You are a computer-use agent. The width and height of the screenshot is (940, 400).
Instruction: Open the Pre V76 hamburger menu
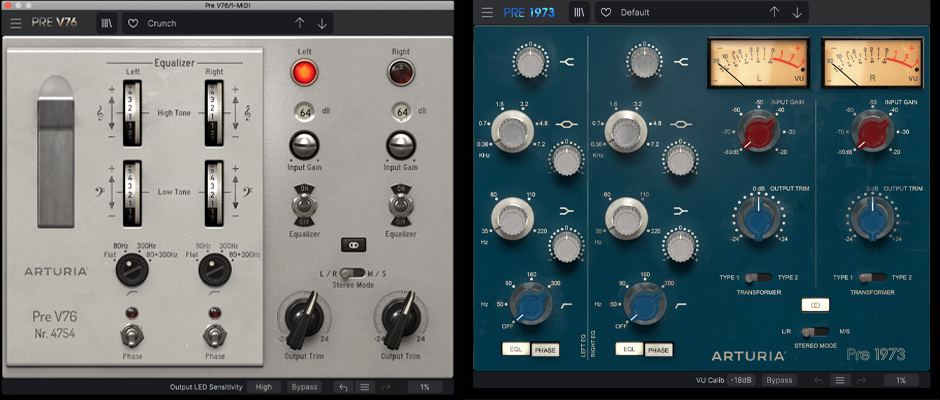pos(16,23)
